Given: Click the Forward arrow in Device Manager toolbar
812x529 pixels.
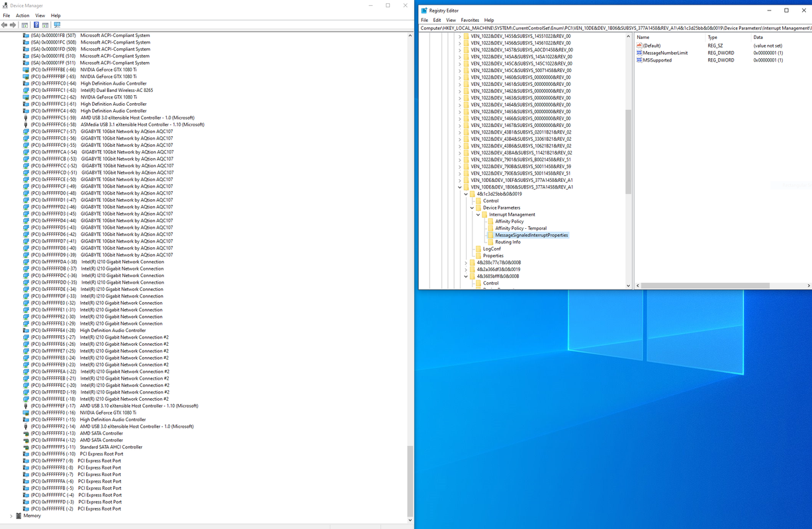Looking at the screenshot, I should pyautogui.click(x=13, y=25).
